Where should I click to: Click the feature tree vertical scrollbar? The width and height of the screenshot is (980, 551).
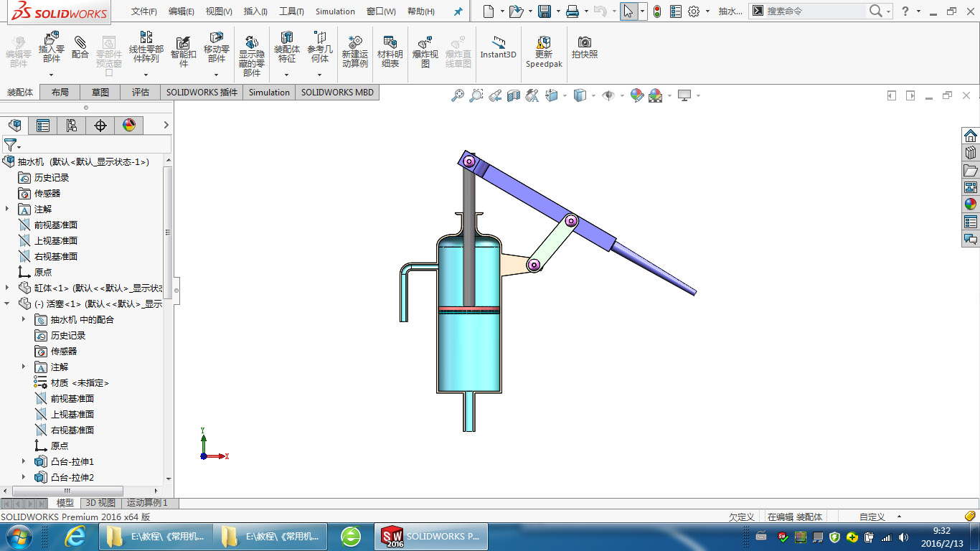point(168,232)
